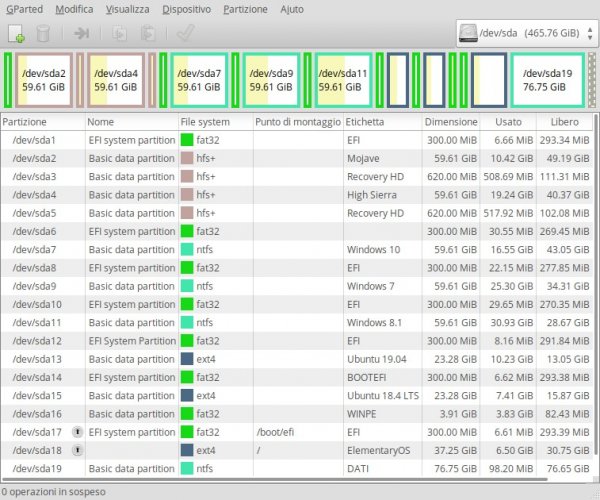Click the blue ext4 swatch on /dev/sda13 row
This screenshot has height=500, width=600.
point(187,359)
